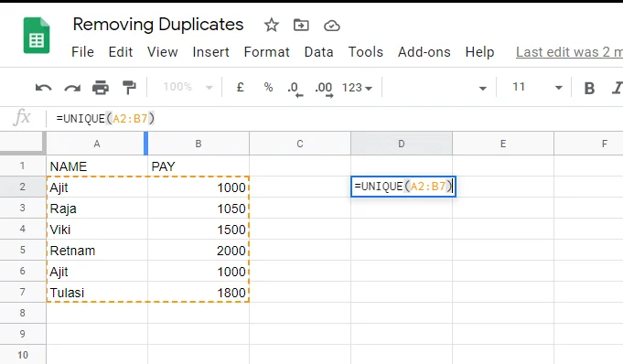Open the zoom 100% dropdown
This screenshot has height=364, width=623.
coord(188,87)
